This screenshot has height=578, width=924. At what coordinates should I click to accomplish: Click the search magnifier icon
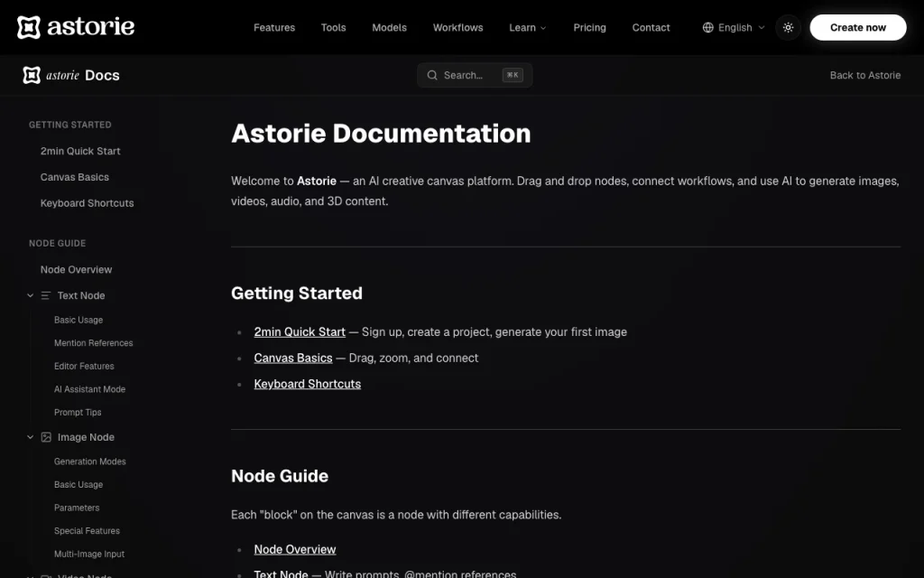coord(432,76)
